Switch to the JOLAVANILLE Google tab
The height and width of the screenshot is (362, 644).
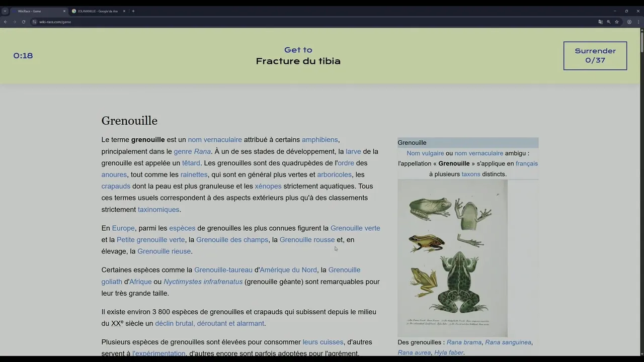(98, 11)
